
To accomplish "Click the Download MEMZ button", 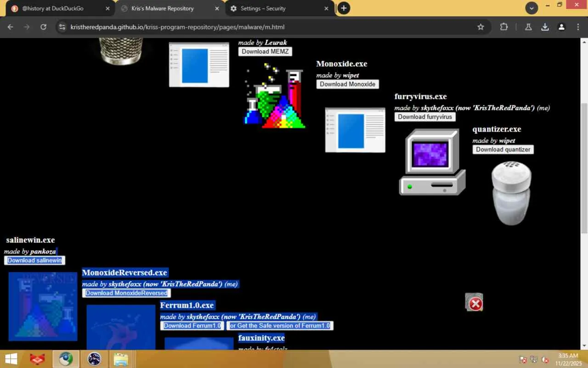I will 265,52.
